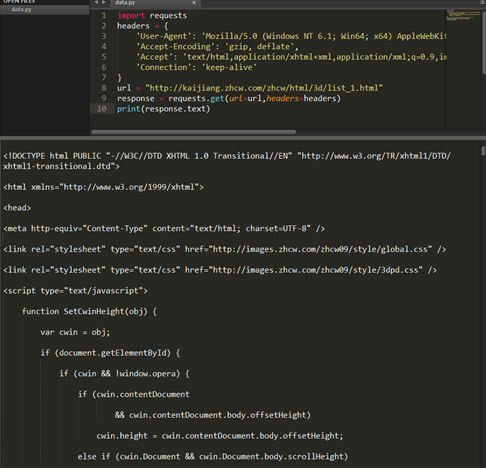Close the data.py tab
The image size is (486, 470).
[x=194, y=3]
